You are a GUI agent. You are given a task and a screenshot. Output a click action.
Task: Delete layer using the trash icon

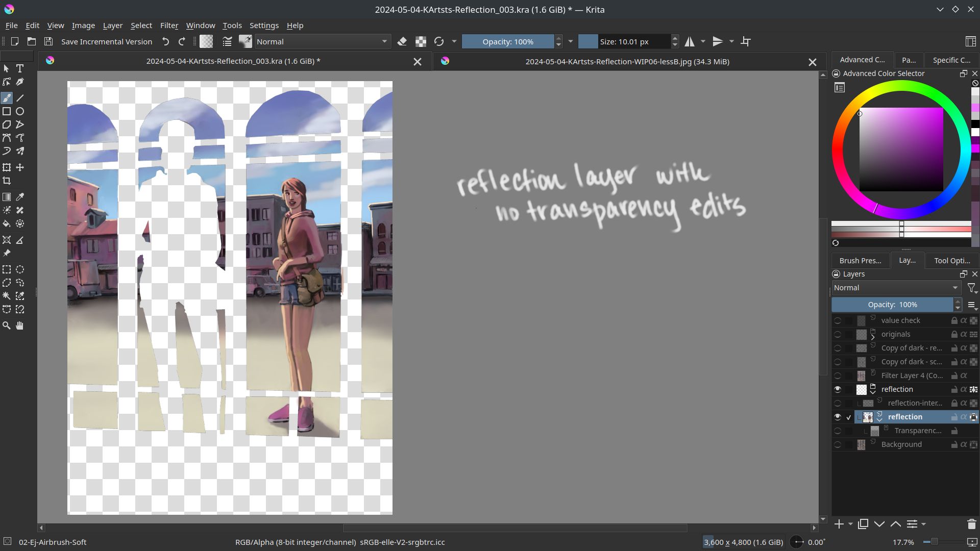coord(971,524)
